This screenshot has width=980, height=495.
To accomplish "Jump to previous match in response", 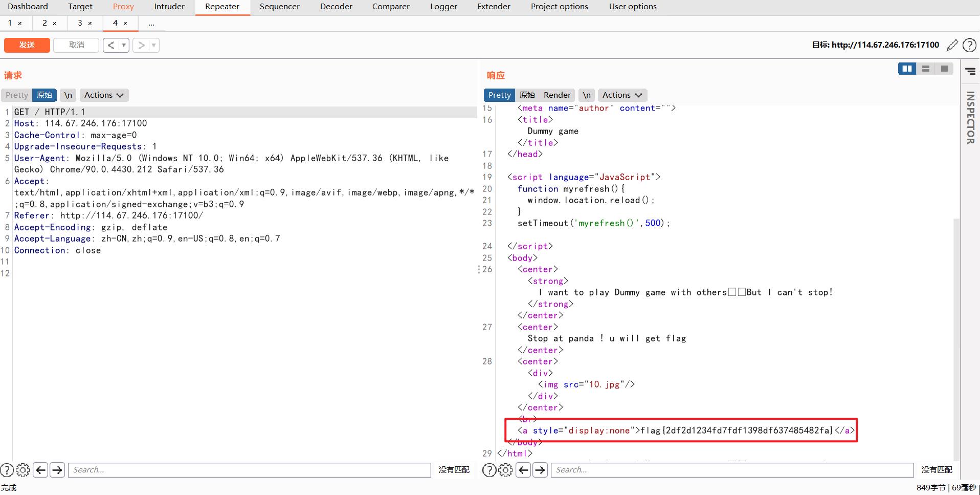I will tap(523, 470).
